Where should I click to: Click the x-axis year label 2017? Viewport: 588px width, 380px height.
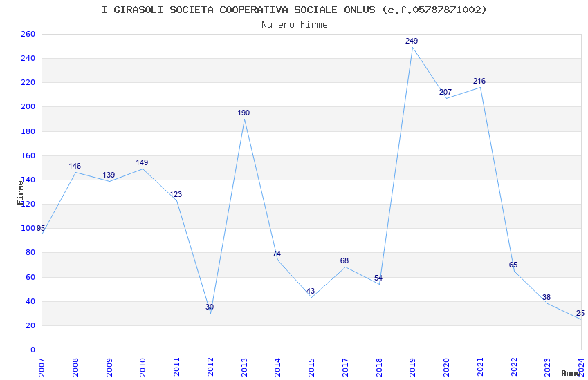[345, 367]
